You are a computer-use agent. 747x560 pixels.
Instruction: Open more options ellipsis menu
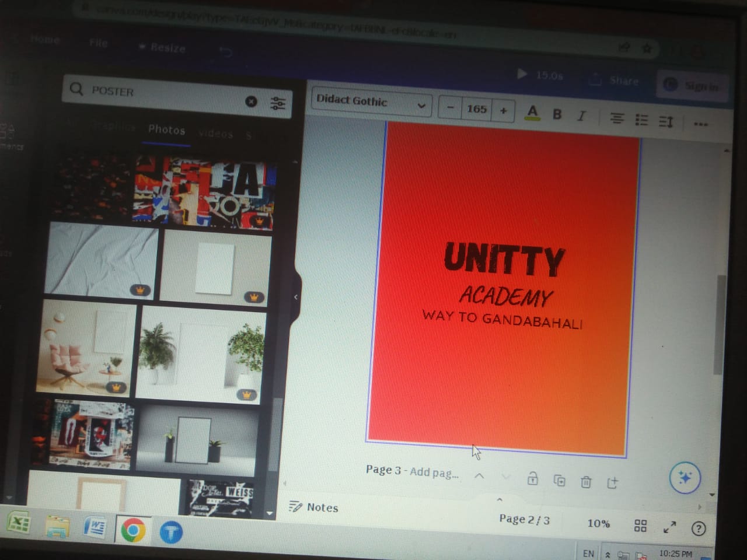tap(700, 124)
